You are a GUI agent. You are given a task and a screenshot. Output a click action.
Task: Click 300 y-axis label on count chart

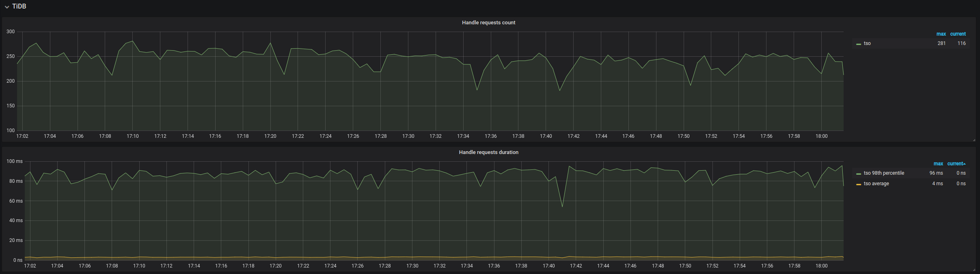11,32
